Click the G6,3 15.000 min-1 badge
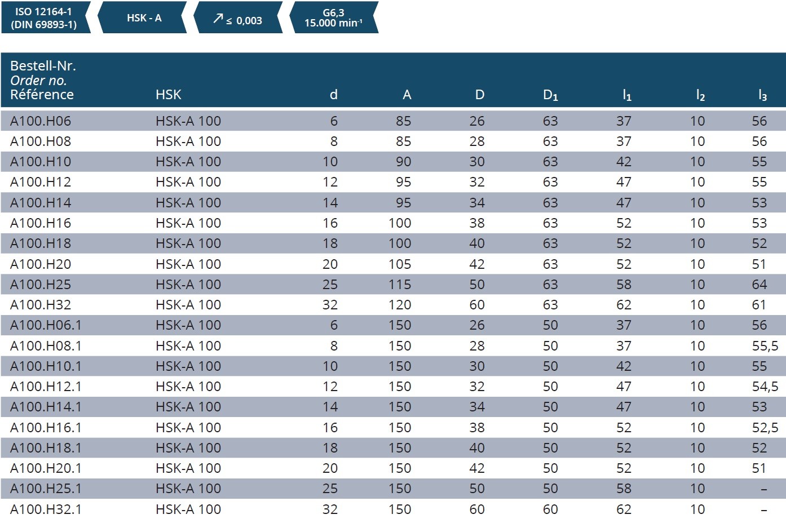The image size is (786, 532). 333,17
